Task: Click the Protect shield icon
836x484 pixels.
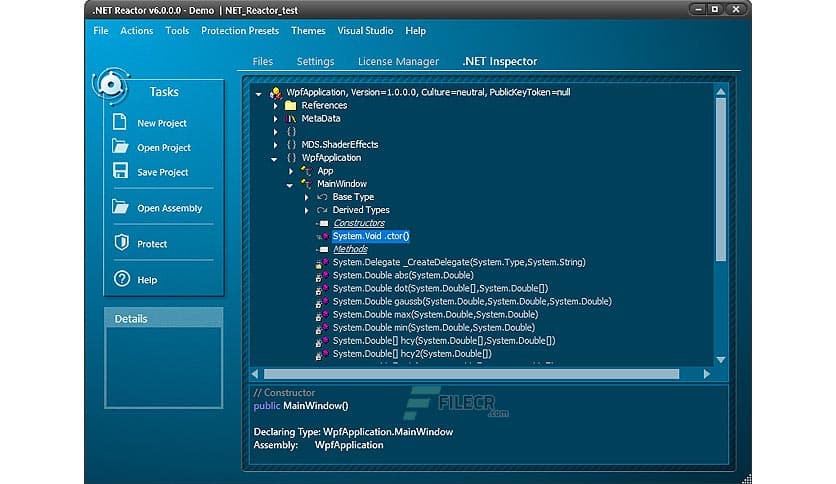Action: click(x=121, y=243)
